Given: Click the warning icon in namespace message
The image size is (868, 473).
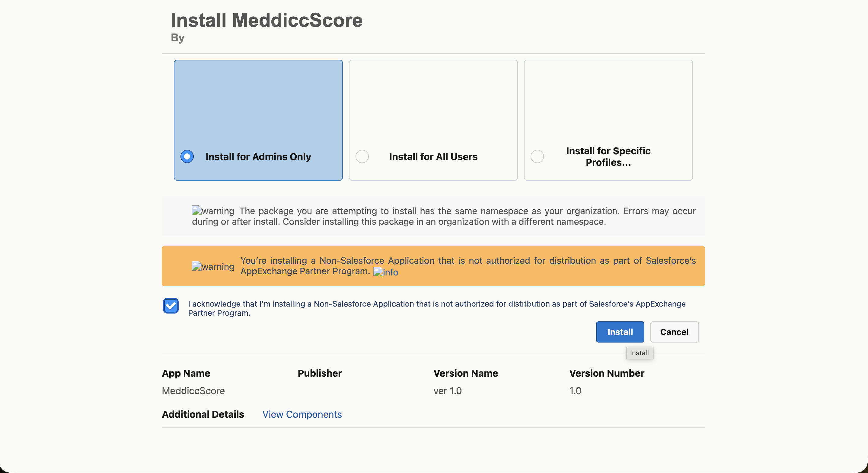Looking at the screenshot, I should coord(213,211).
